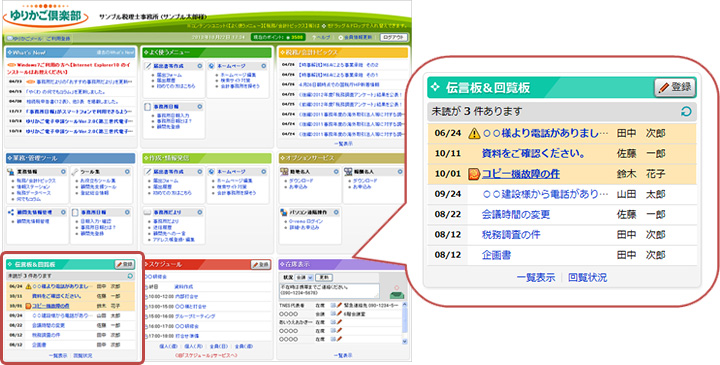Viewport: 720px width, 365px height.
Task: Click 鈴木 花子 in enlarged 10/01 row
Action: click(x=641, y=174)
